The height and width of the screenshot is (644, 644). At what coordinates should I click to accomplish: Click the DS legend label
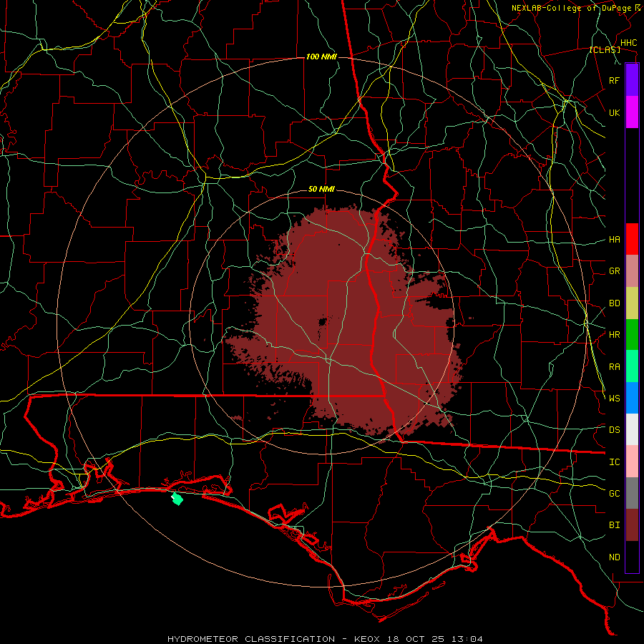(614, 430)
